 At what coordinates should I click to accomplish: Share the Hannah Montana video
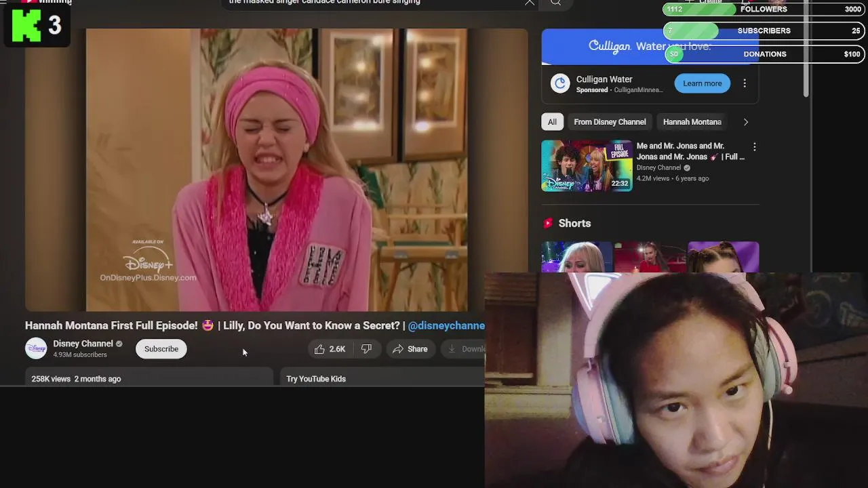pyautogui.click(x=410, y=349)
